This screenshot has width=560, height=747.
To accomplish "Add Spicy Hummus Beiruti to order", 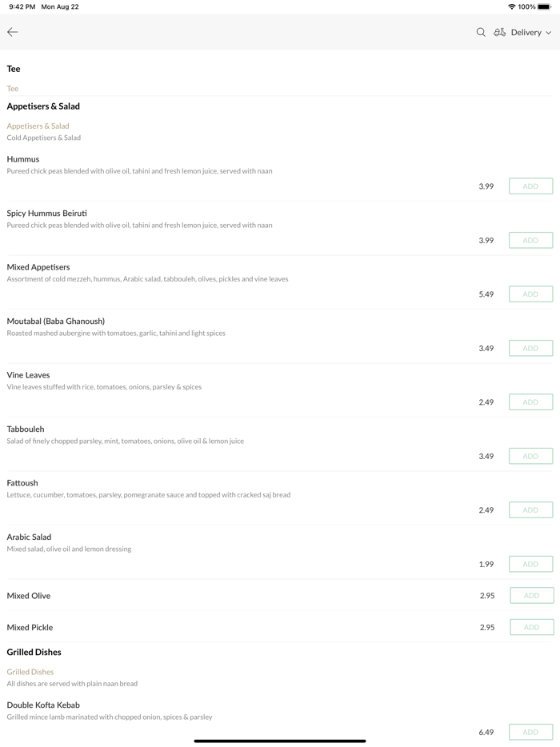I will coord(530,240).
